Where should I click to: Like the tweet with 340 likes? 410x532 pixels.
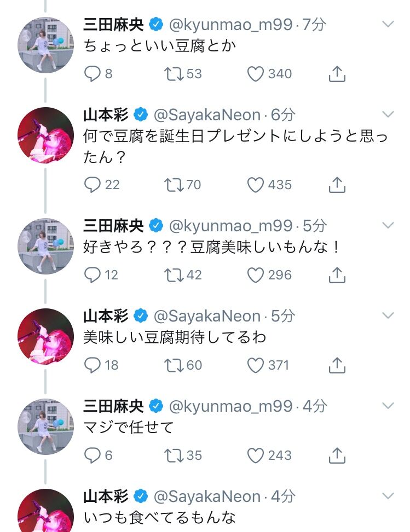(x=256, y=74)
